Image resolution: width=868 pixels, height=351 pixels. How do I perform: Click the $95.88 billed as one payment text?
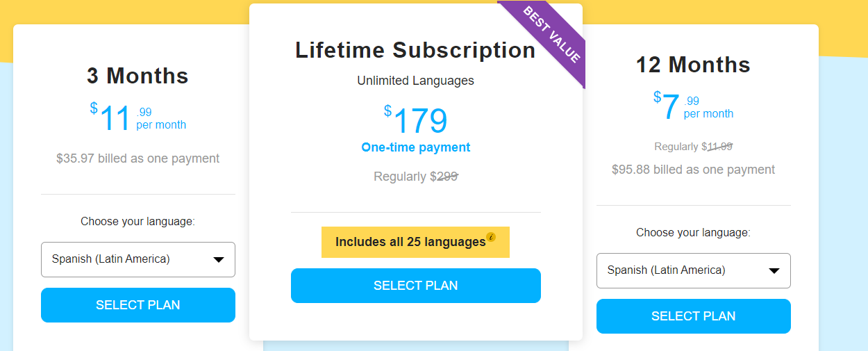tap(693, 170)
